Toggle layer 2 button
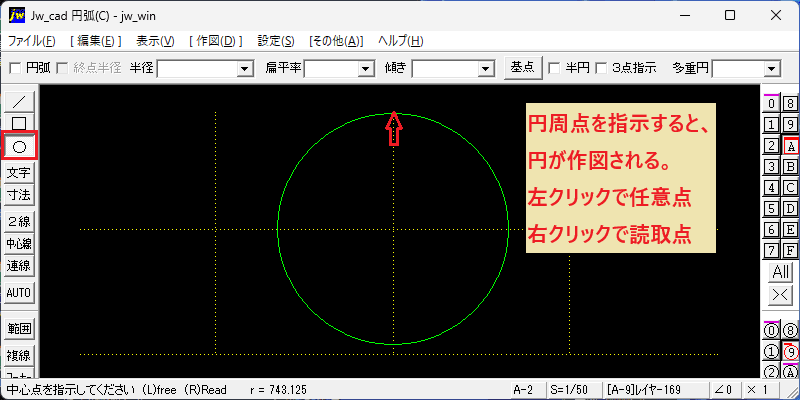This screenshot has height=400, width=800. click(x=771, y=146)
